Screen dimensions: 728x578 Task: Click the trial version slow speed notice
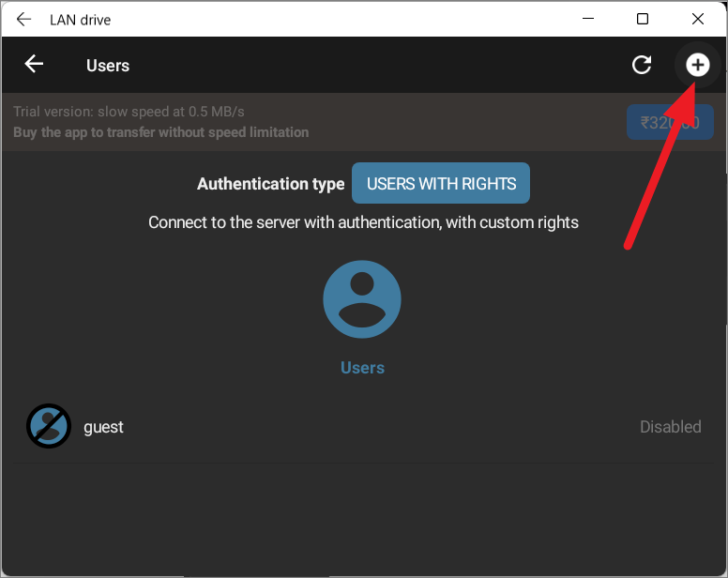coord(129,112)
